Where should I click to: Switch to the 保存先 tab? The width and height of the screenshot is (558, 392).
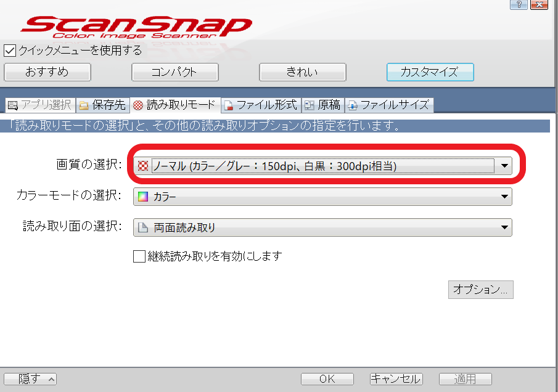point(103,105)
